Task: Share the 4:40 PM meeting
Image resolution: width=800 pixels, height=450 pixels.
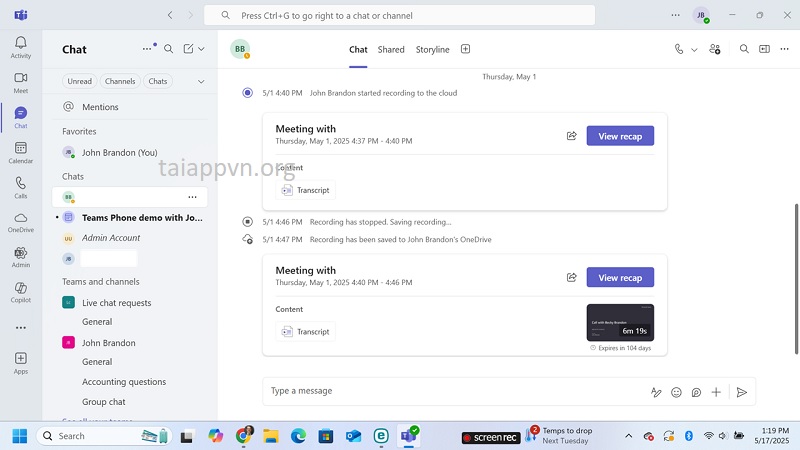Action: tap(571, 277)
